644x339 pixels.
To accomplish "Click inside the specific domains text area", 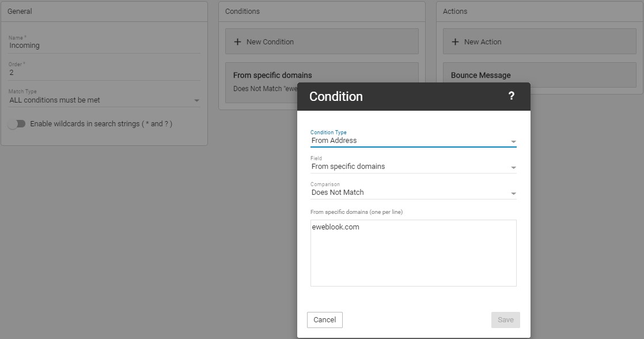I will pos(413,259).
